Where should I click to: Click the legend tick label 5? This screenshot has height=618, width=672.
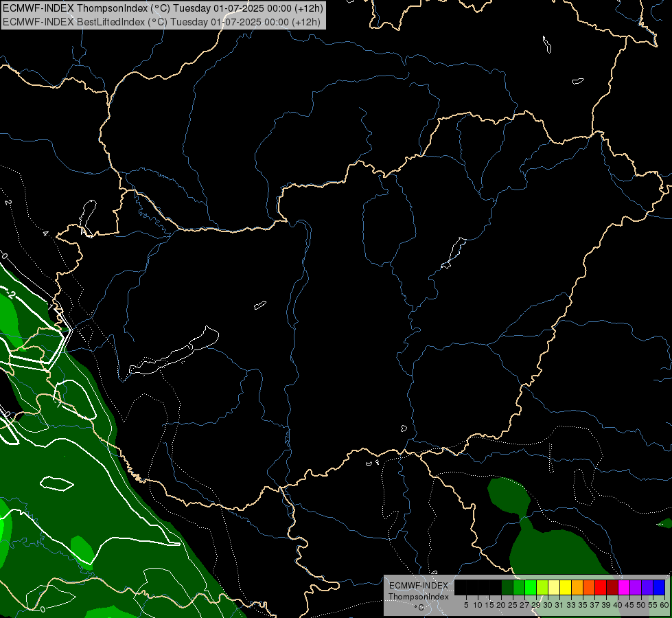[x=466, y=605]
